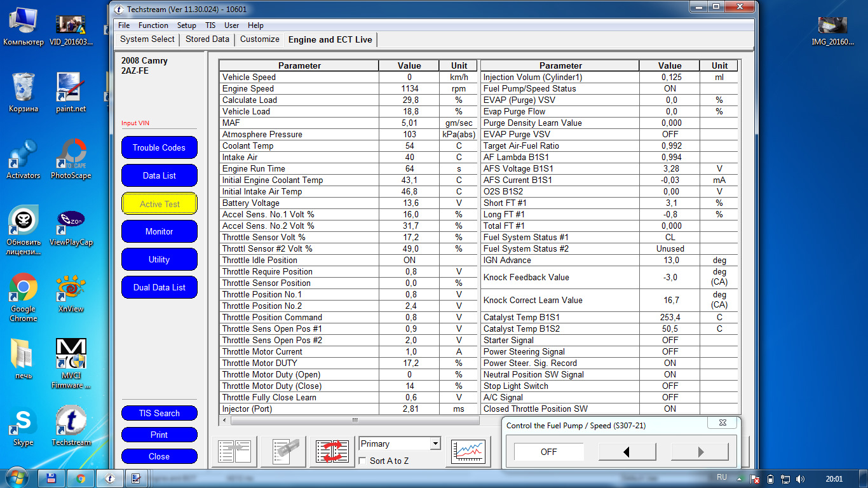Open Techstream desktop shortcut
Screen dimensions: 868x488
[71, 426]
